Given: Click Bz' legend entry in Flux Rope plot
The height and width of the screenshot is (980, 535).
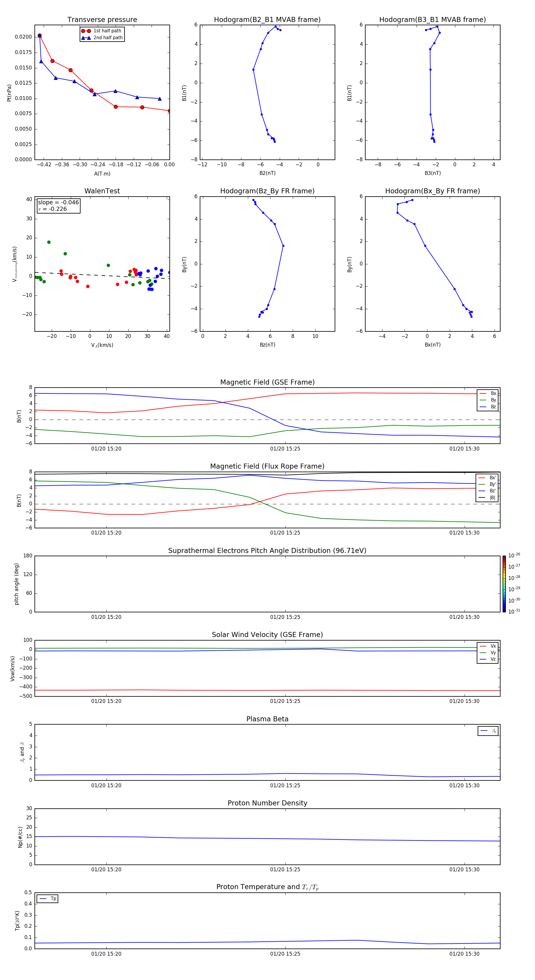Looking at the screenshot, I should click(x=487, y=491).
